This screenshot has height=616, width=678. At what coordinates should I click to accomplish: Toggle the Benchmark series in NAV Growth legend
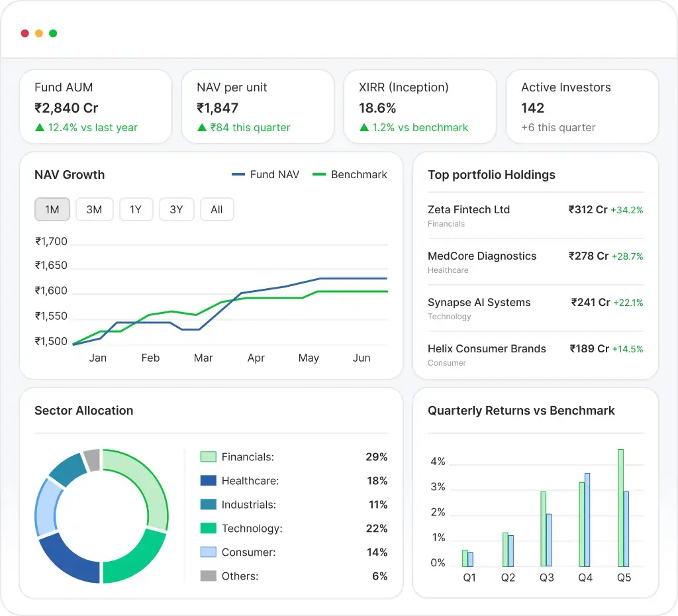click(350, 174)
